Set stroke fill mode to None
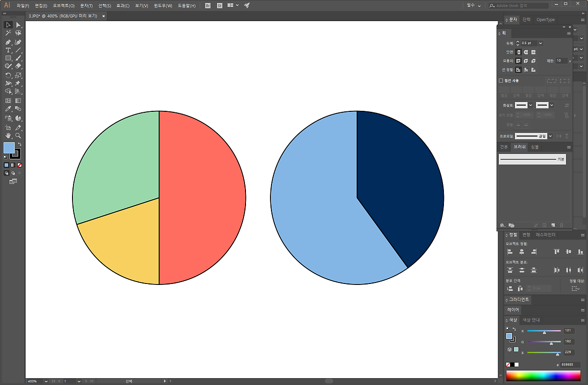The image size is (588, 385). tap(20, 165)
